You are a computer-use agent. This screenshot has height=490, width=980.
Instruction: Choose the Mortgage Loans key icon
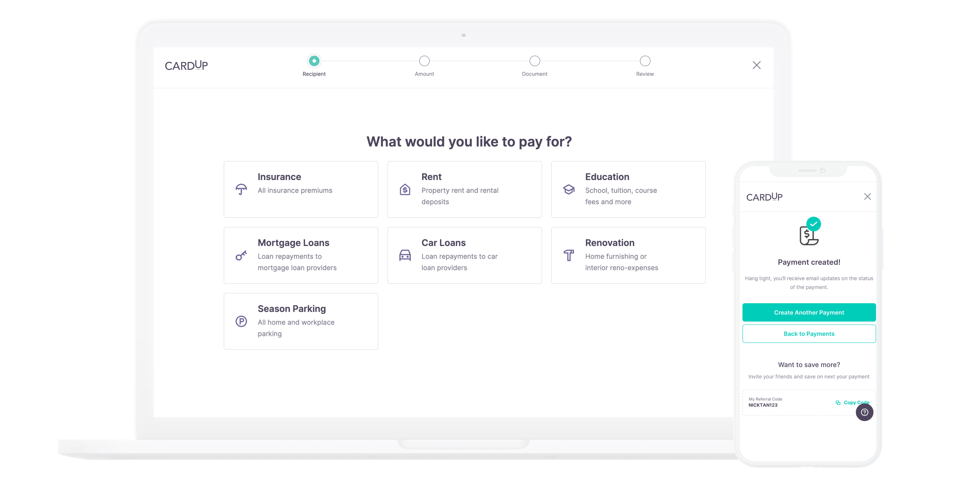pyautogui.click(x=241, y=255)
